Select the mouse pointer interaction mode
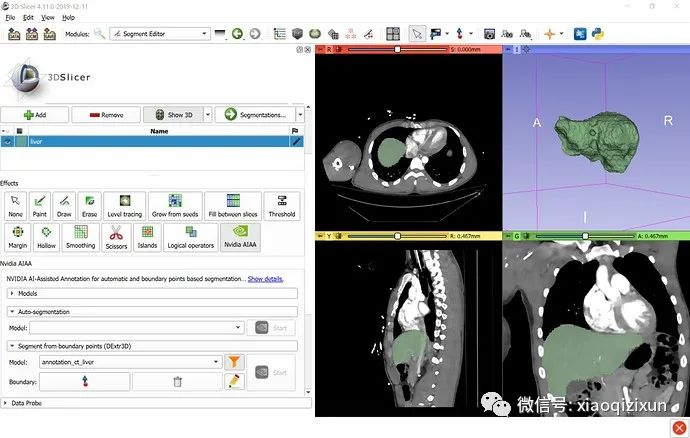 [x=417, y=34]
